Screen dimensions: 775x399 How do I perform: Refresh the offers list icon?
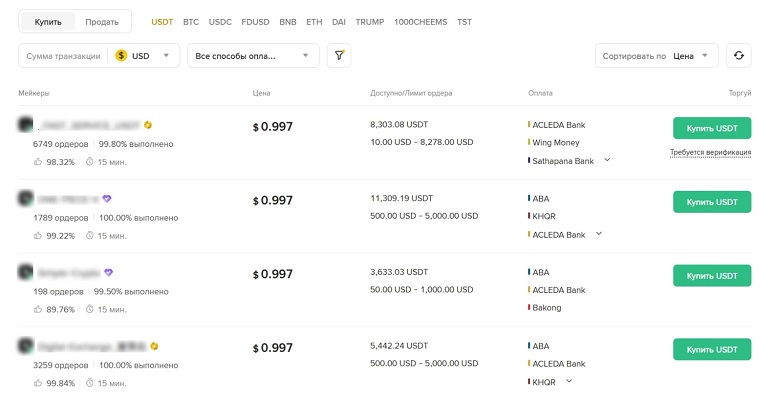pyautogui.click(x=738, y=55)
